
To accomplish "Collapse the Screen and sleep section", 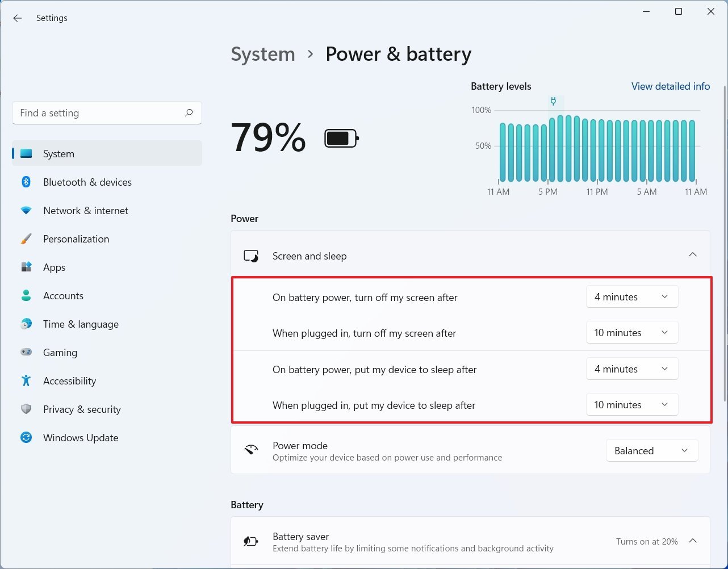I will point(692,254).
